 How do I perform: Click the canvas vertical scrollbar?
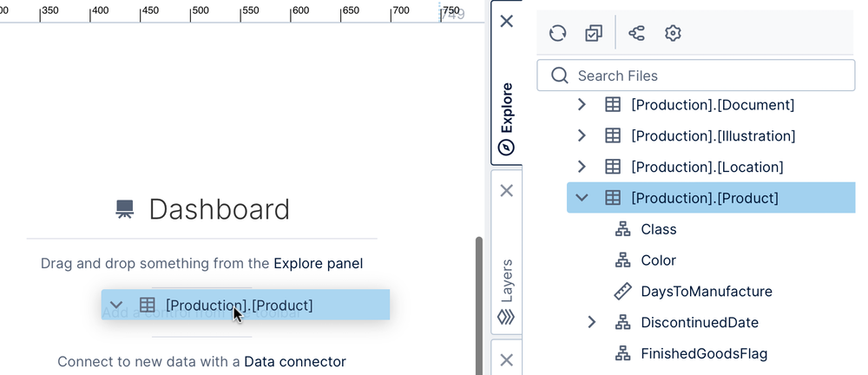coord(479,306)
